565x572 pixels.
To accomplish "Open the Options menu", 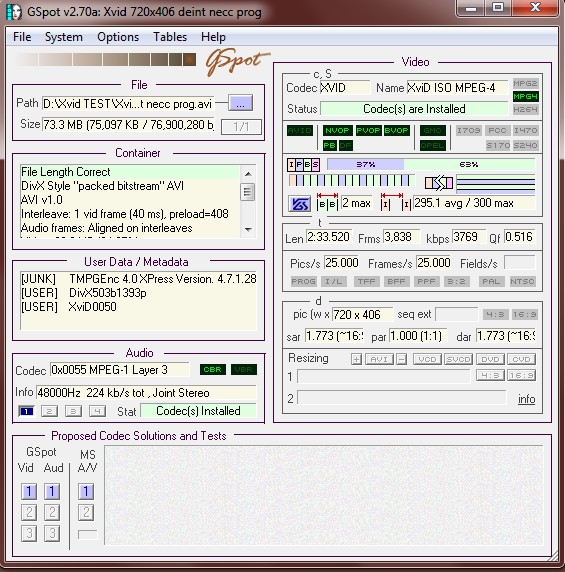I will [118, 37].
